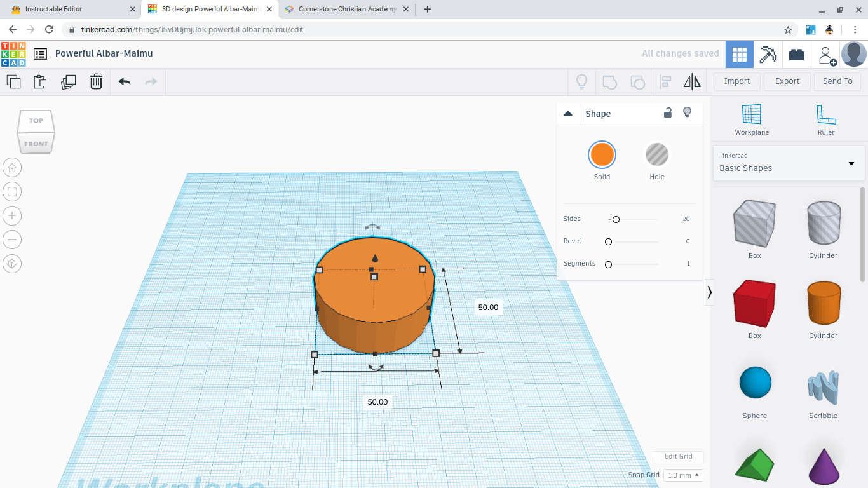Viewport: 868px width, 488px height.
Task: Select the Workplane tool
Action: point(752,119)
